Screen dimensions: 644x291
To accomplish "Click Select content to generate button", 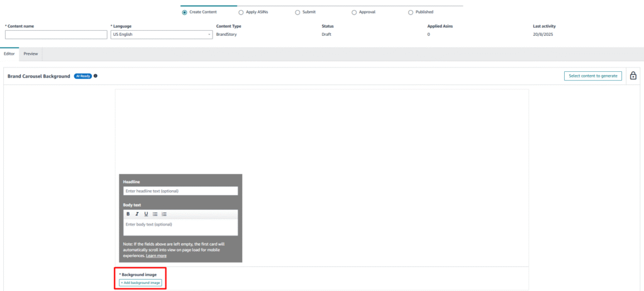I will [x=592, y=76].
